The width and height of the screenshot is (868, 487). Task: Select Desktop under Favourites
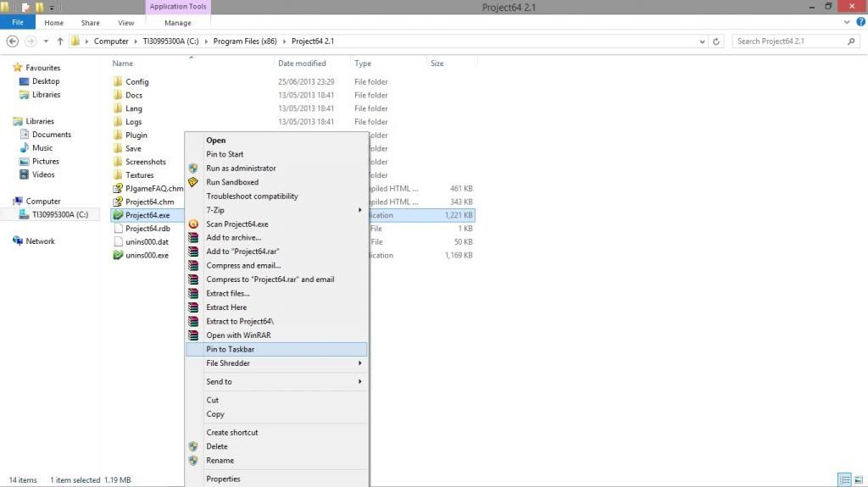point(46,80)
